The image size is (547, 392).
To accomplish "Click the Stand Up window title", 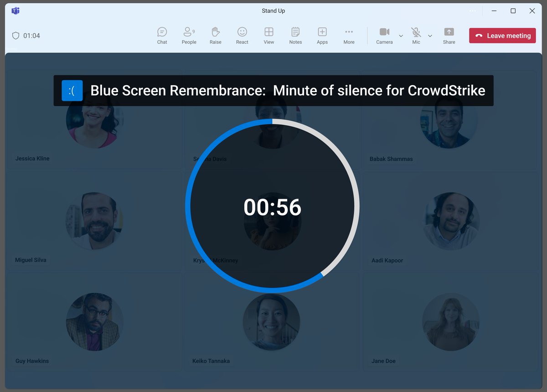I will [x=273, y=11].
